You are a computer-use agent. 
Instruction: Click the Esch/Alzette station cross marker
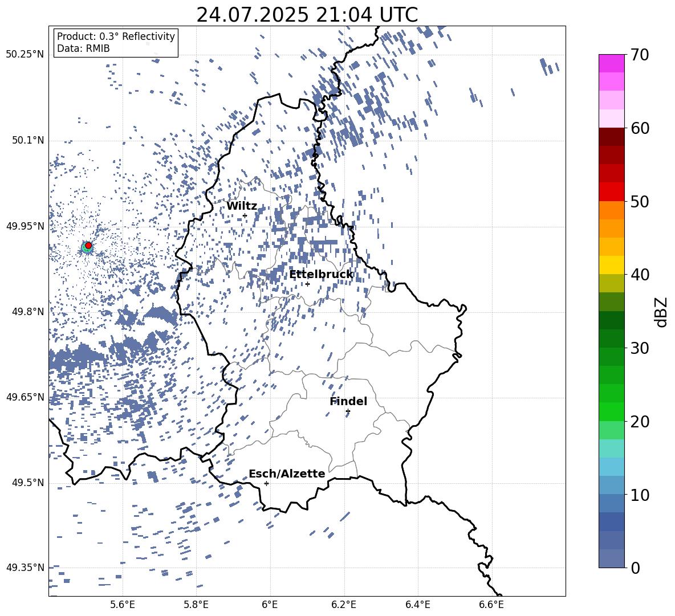pos(266,483)
